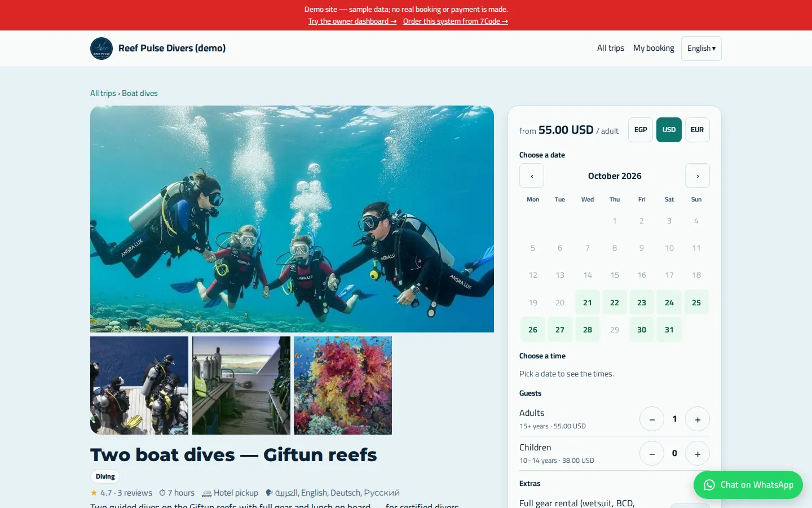Start a Chat on WhatsApp
This screenshot has height=508, width=812.
coord(748,485)
